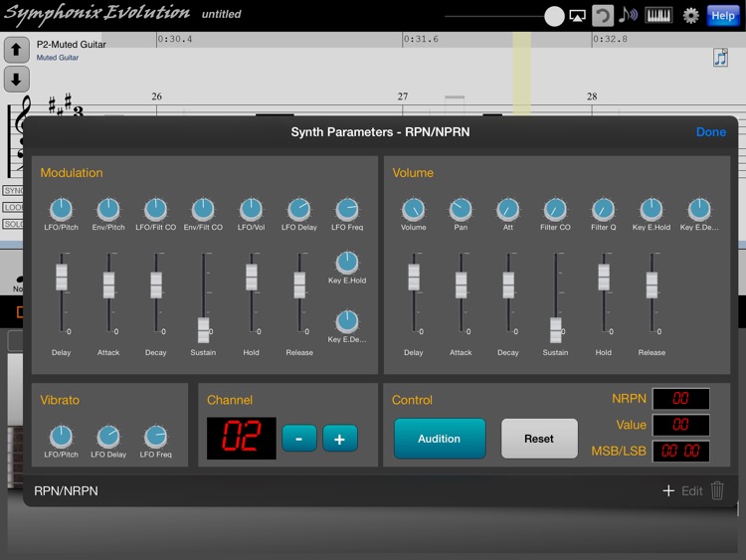Click the Volume Delay fader

414,278
